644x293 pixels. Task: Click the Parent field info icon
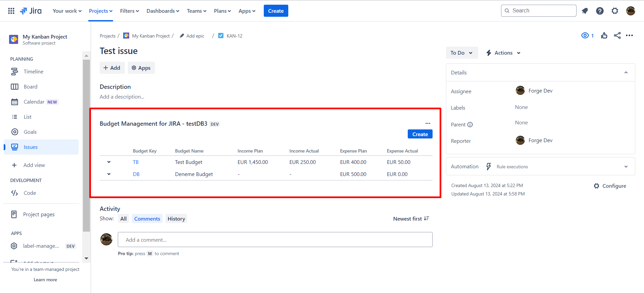tap(470, 125)
